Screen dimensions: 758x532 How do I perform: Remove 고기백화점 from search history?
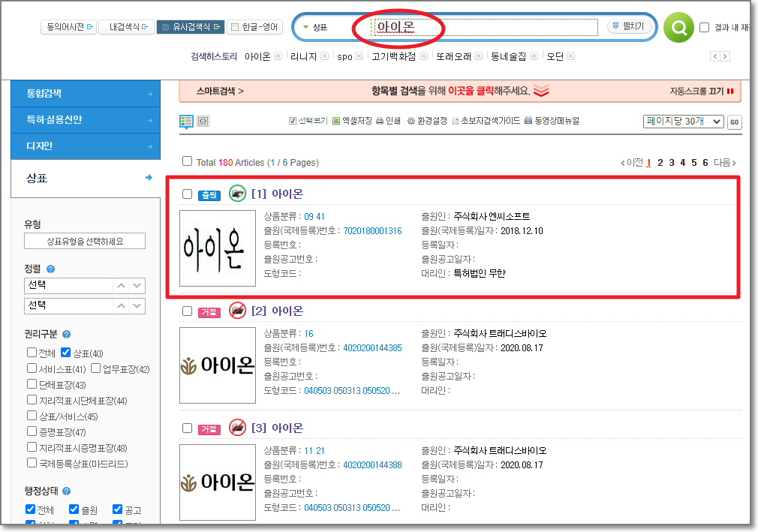(x=423, y=56)
